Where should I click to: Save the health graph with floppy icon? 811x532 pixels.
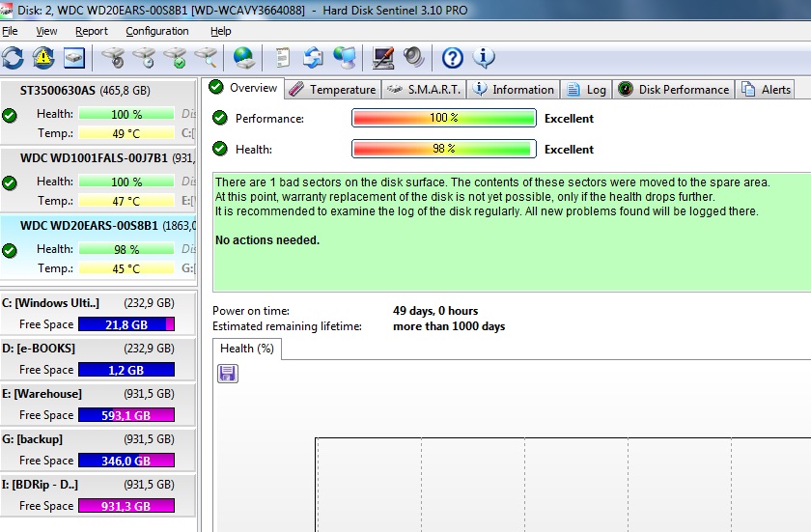point(228,374)
